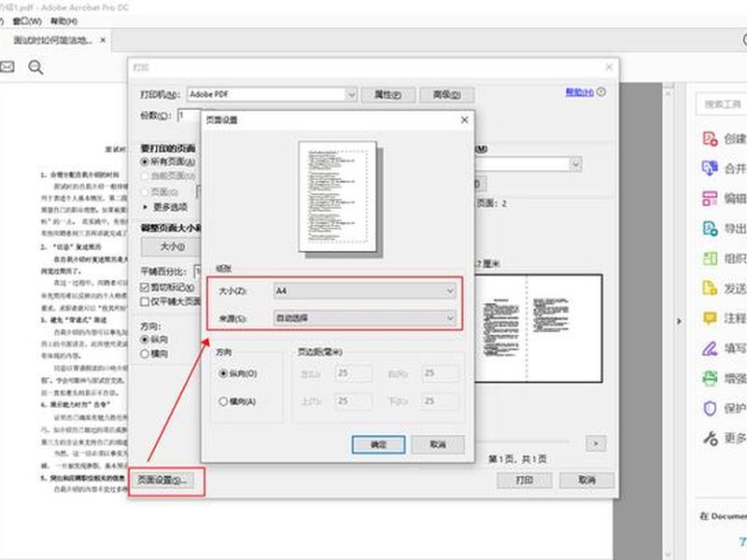Open the 更多 tools wrench icon
The image size is (747, 560).
tap(710, 438)
